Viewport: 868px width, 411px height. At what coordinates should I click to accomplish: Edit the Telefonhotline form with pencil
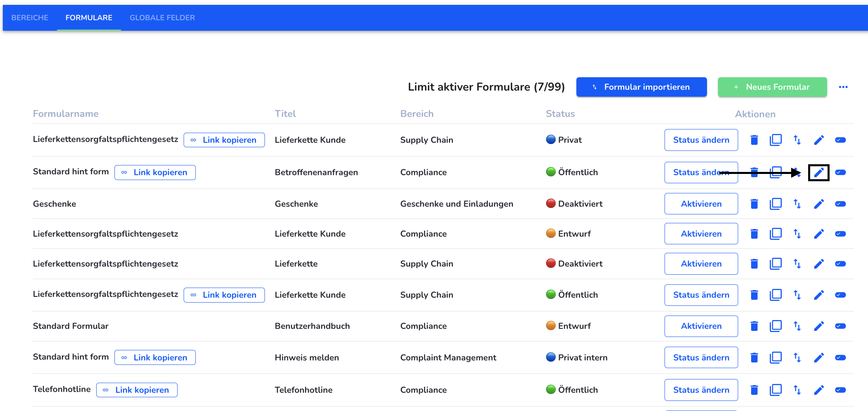(x=819, y=390)
